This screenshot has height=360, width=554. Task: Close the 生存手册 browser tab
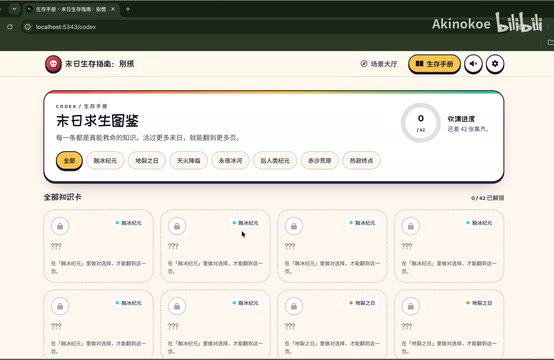113,9
